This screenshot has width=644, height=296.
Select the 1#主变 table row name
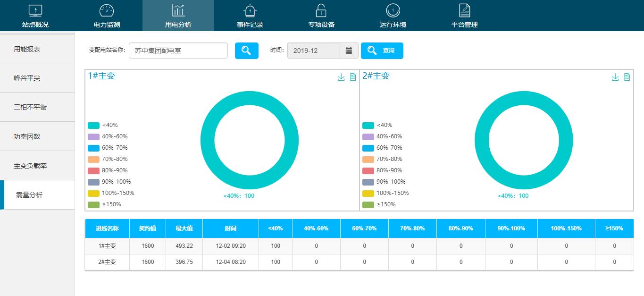click(107, 246)
